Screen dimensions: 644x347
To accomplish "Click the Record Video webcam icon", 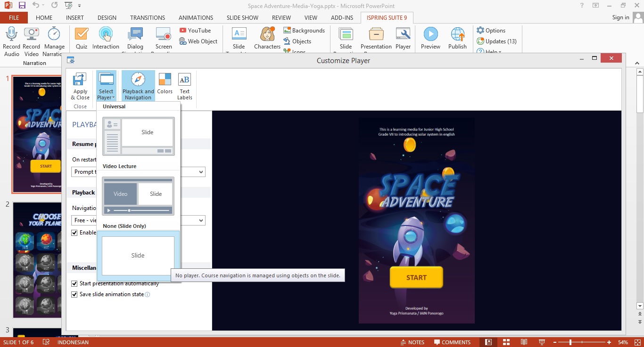I will point(31,34).
